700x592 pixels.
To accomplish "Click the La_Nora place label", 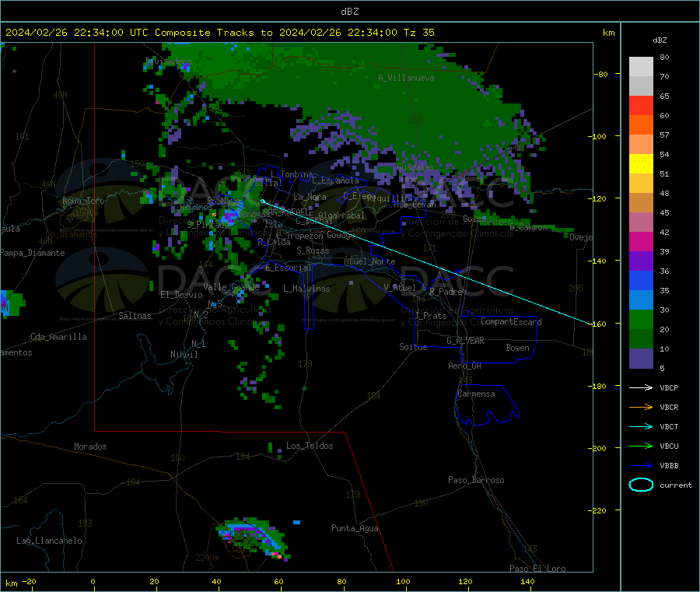I will 310,197.
